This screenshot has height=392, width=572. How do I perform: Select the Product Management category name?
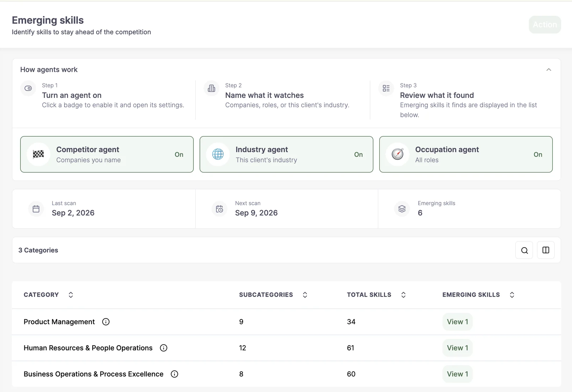tap(59, 322)
